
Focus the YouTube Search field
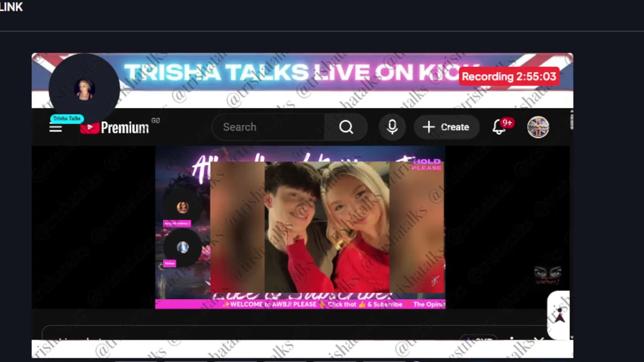268,127
